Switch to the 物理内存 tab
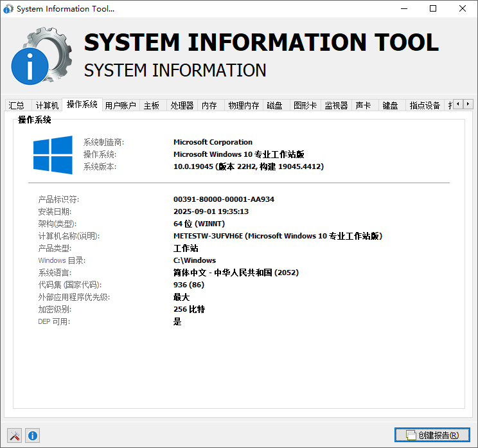478x448 pixels. click(243, 105)
